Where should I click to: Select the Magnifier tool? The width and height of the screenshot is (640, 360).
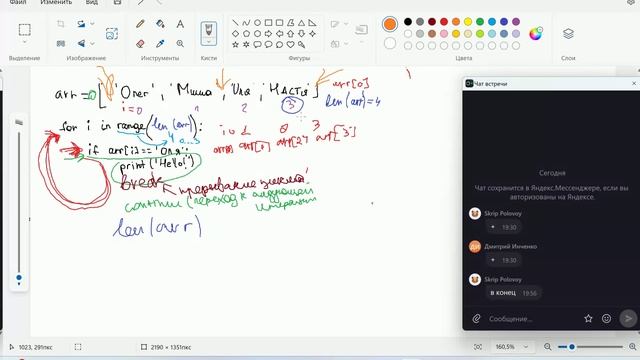point(180,43)
